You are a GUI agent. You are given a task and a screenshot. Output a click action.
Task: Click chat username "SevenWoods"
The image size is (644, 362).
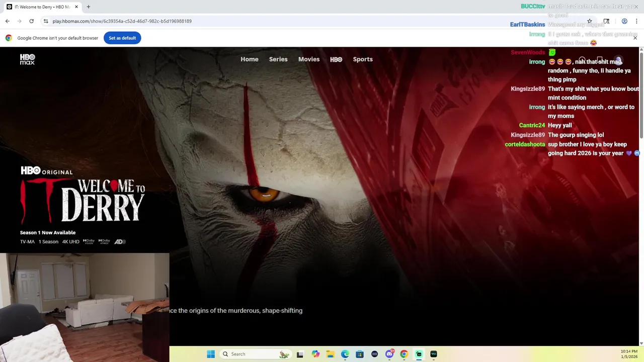(528, 52)
